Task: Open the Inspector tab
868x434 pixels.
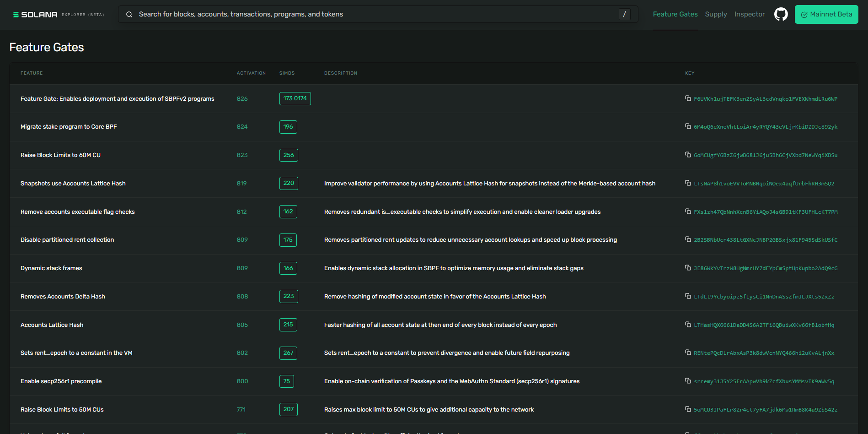Action: [749, 14]
